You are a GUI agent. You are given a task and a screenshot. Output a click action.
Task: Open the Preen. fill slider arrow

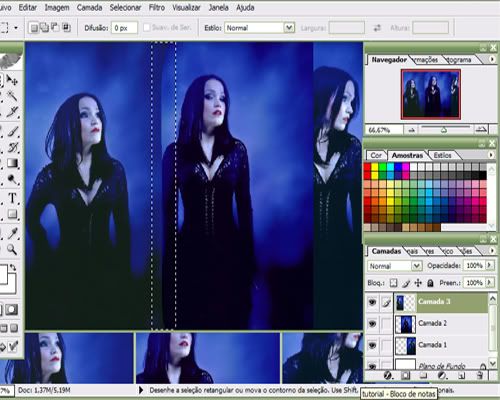[x=489, y=282]
